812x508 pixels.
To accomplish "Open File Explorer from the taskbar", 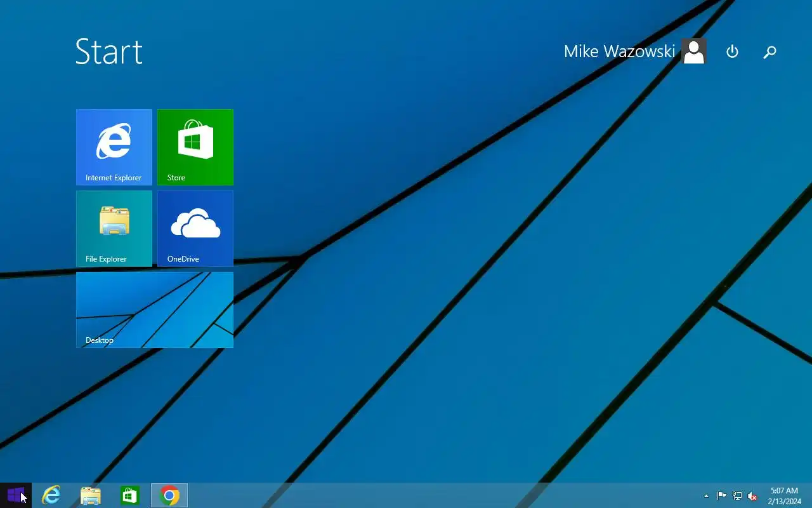I will (x=91, y=495).
